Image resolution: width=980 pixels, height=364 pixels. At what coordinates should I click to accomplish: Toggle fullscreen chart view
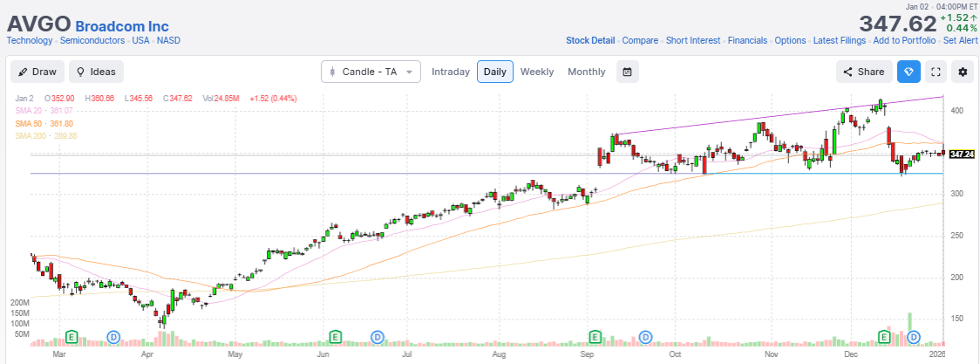click(x=936, y=72)
